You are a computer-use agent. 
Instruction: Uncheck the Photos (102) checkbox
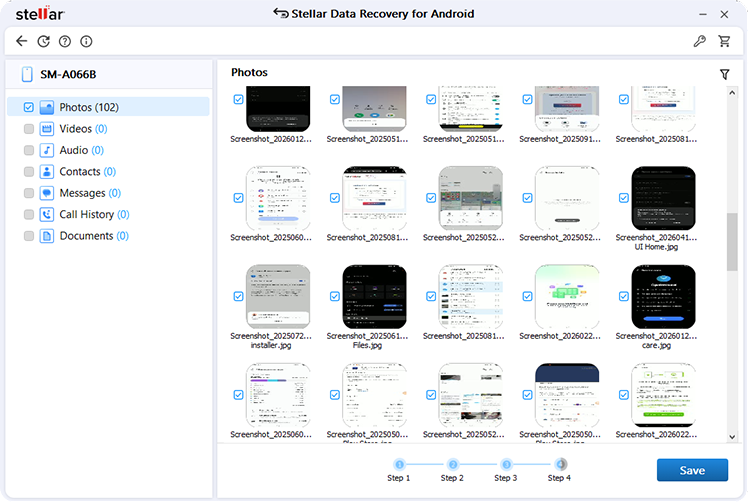tap(29, 107)
